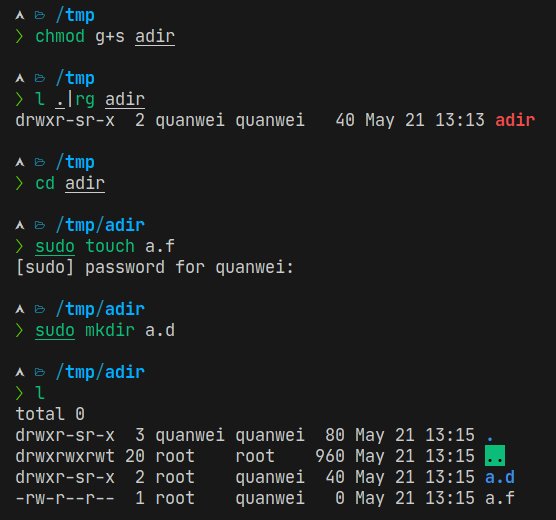Click the '[sudo] password for quanwei:' line
556x520 pixels.
(x=155, y=267)
